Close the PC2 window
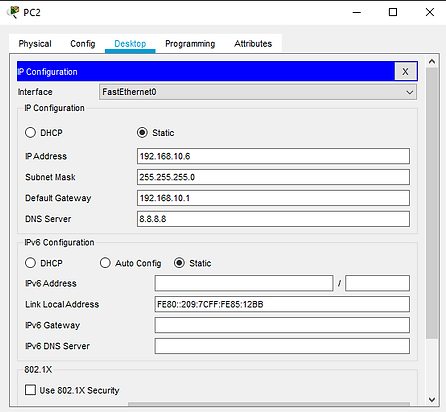Viewport: 446px width, 412px height. [430, 12]
